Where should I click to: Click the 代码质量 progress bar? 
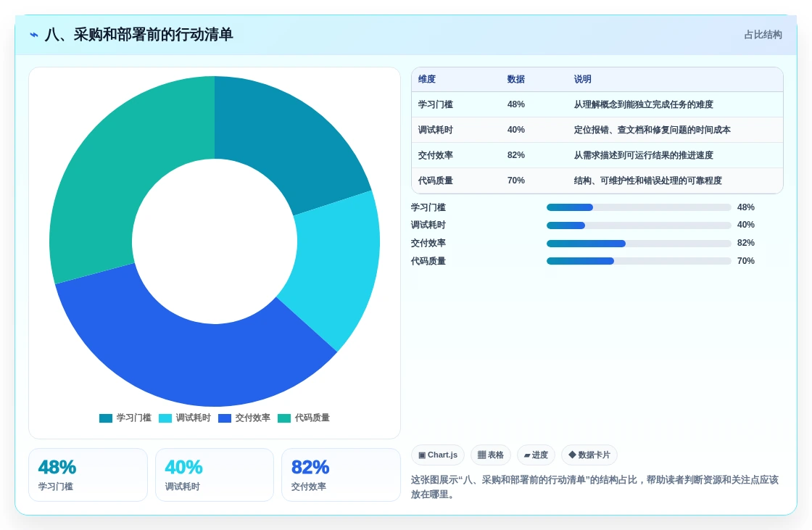click(639, 261)
